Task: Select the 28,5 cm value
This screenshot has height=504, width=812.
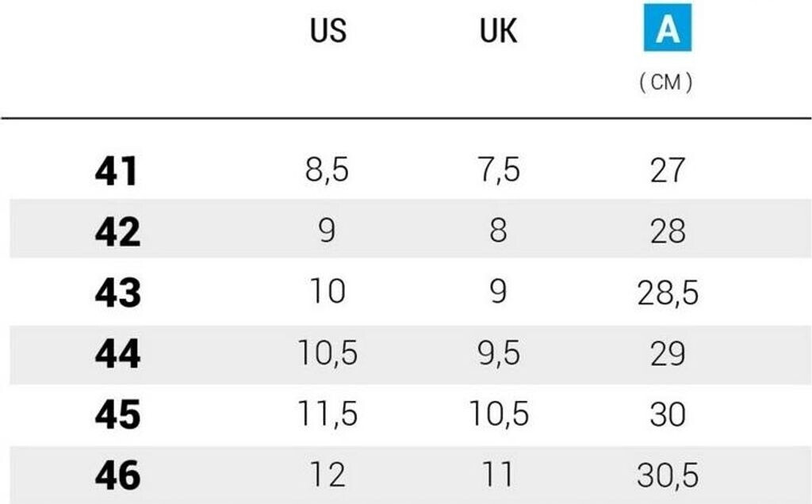Action: click(667, 292)
